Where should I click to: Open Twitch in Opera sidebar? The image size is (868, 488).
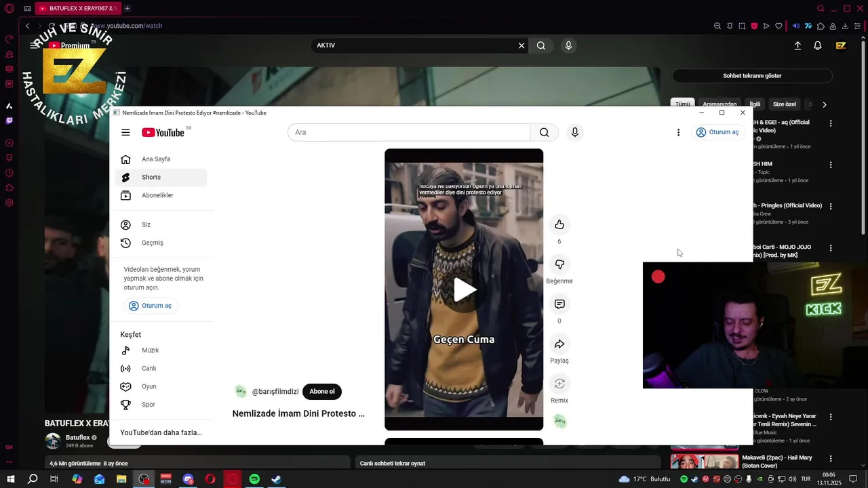(9, 121)
